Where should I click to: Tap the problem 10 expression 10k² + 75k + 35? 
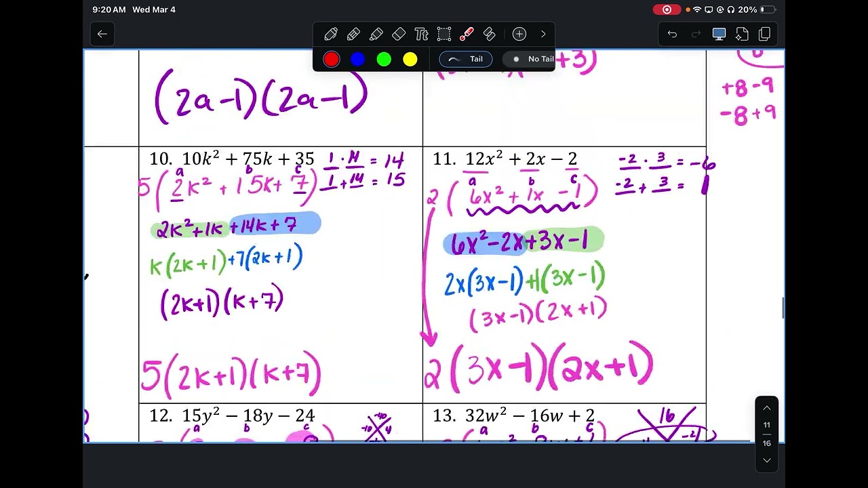click(248, 159)
